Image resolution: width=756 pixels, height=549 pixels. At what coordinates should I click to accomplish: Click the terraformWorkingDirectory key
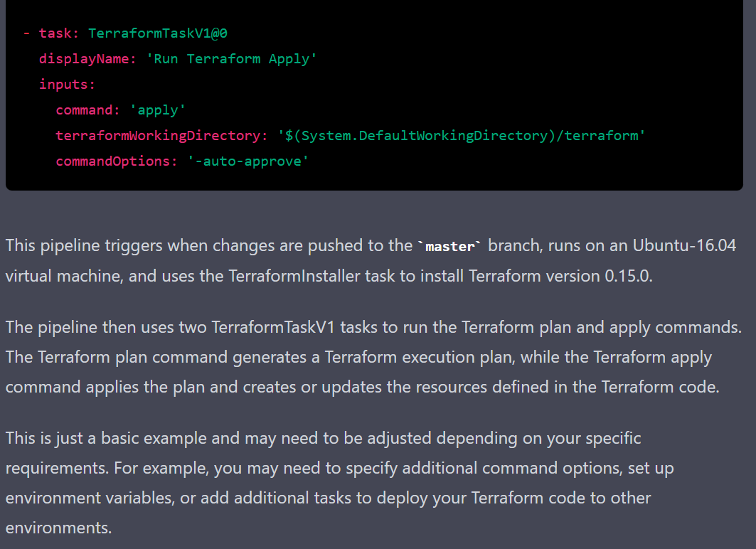[158, 136]
